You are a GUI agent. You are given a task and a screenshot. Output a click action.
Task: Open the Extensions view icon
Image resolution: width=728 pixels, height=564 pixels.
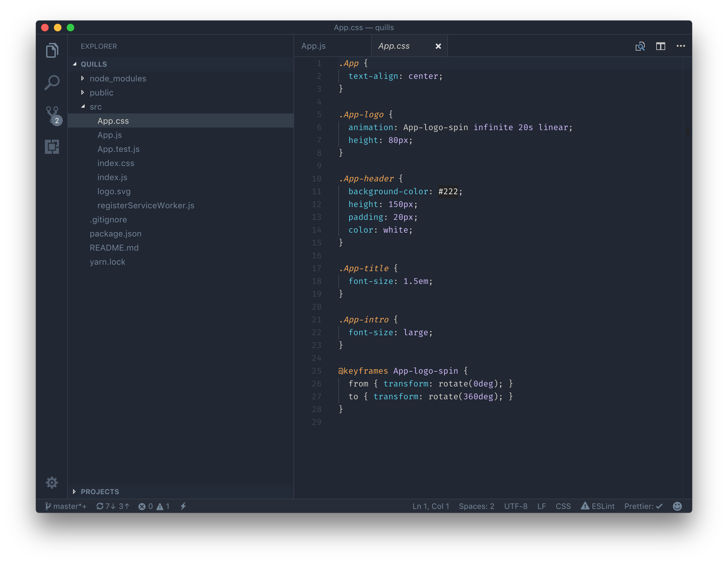pos(52,147)
